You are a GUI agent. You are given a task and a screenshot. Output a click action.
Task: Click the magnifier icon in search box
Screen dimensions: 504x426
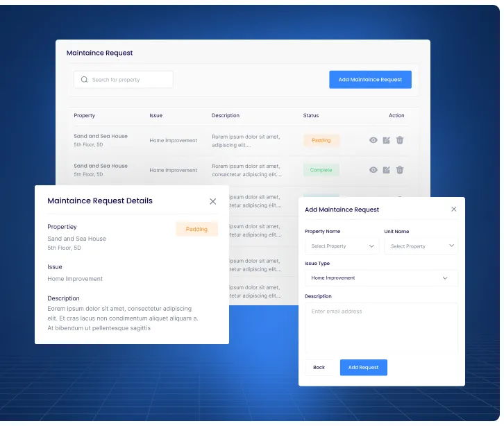point(84,80)
